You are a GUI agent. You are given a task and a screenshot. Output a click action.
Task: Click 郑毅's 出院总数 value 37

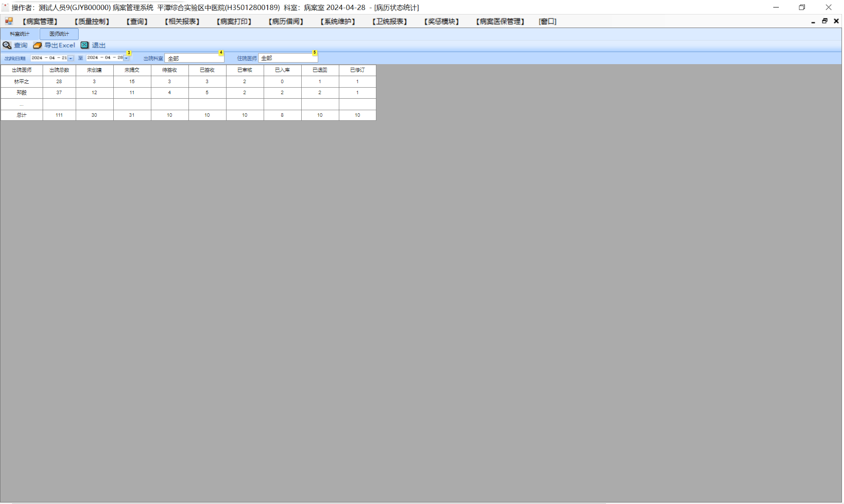[59, 93]
